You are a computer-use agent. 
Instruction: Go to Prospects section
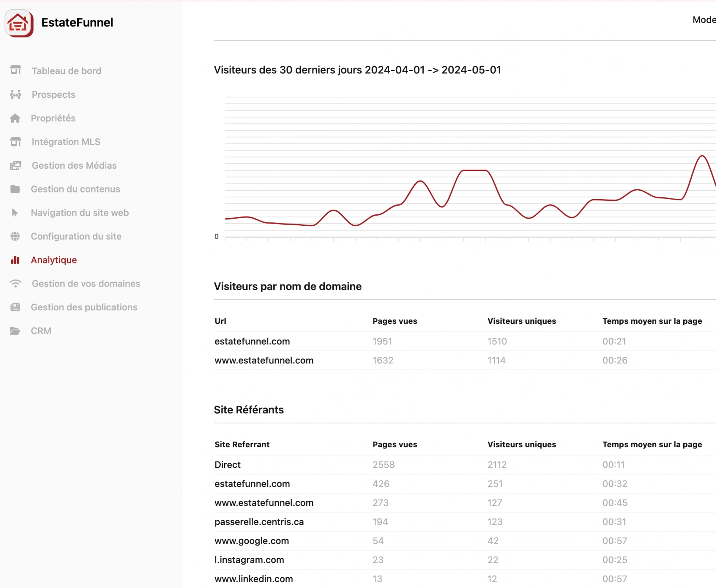pos(54,94)
